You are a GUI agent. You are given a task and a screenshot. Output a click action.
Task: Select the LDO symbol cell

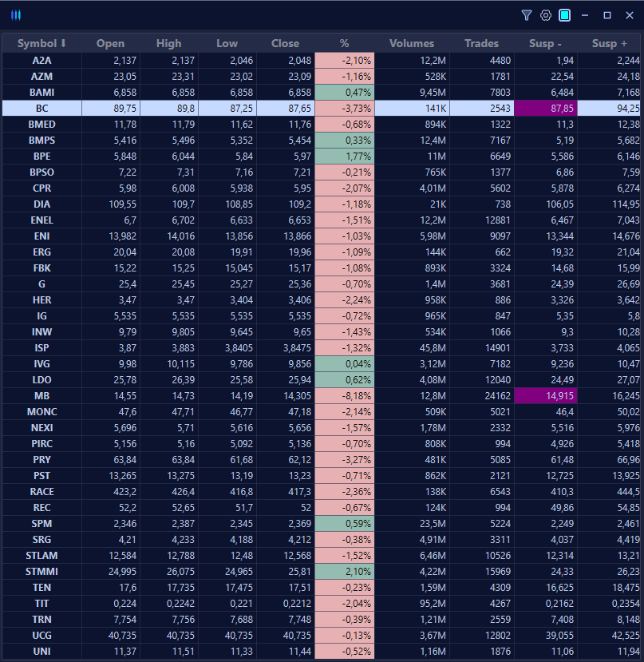click(x=41, y=380)
